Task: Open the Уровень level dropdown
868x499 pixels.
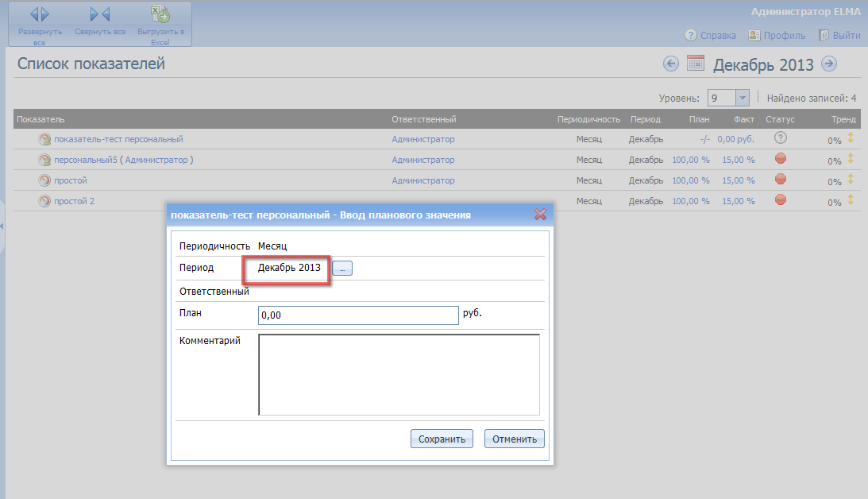Action: (743, 98)
